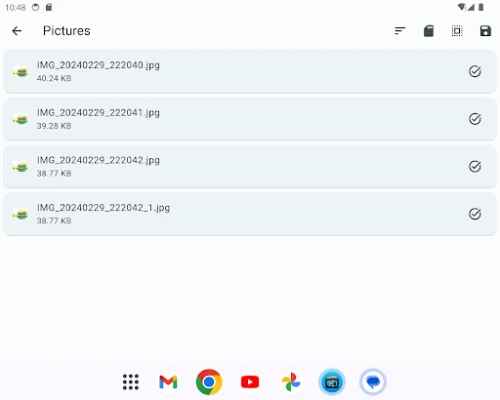Open file IMG_20240229_222040.jpg

tap(250, 71)
